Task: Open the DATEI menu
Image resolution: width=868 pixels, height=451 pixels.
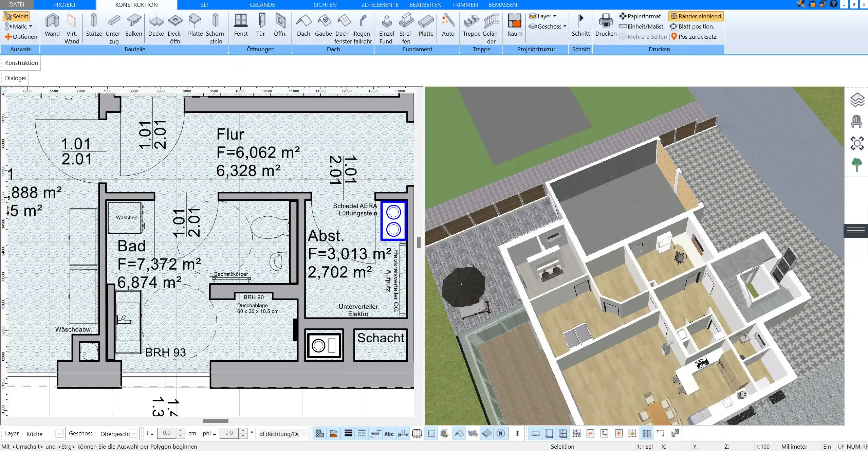Action: (x=17, y=5)
